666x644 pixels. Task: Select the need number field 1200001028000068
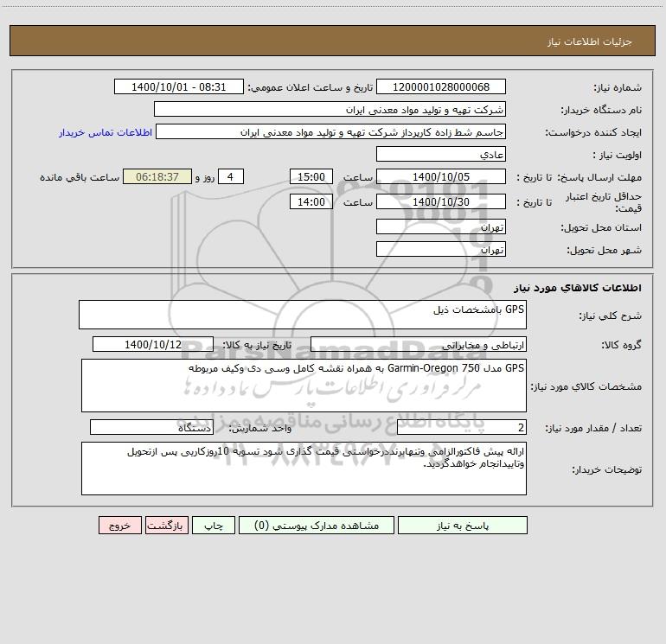pyautogui.click(x=441, y=86)
